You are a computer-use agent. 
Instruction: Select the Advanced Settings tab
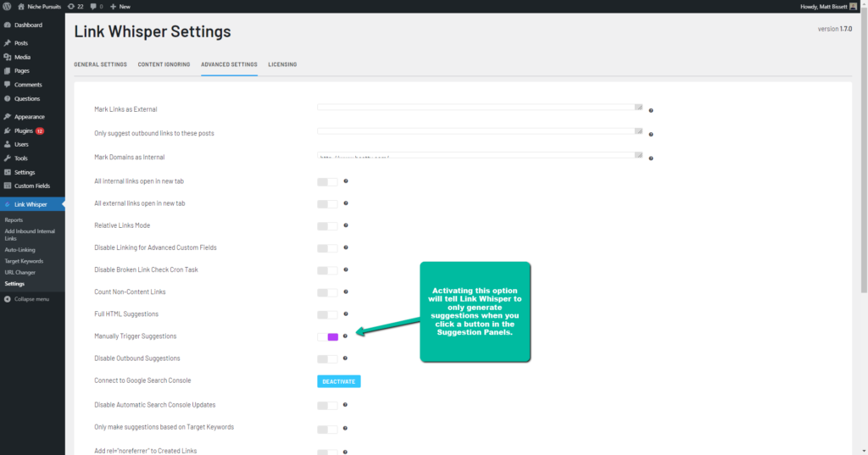click(229, 64)
